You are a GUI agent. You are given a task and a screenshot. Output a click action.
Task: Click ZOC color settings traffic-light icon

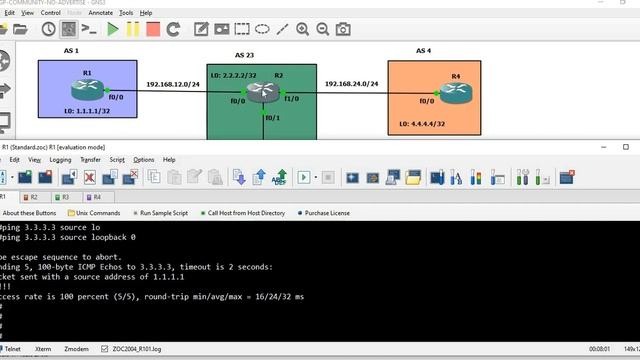tap(476, 178)
